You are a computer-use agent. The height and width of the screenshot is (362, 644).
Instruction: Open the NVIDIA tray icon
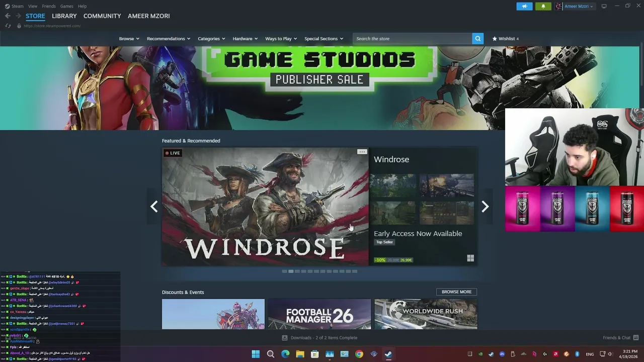click(480, 354)
